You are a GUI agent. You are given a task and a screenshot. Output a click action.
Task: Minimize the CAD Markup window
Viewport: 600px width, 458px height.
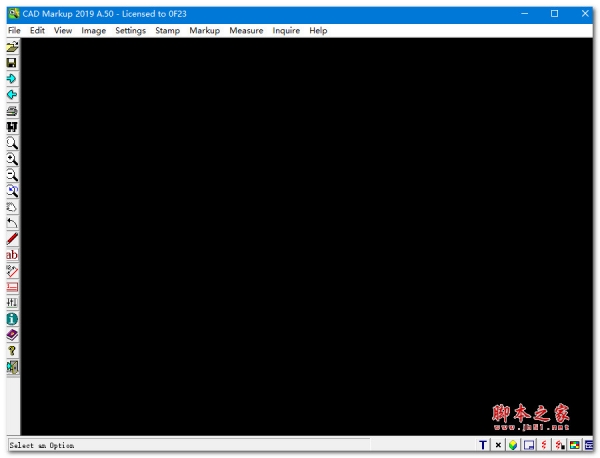pyautogui.click(x=525, y=14)
